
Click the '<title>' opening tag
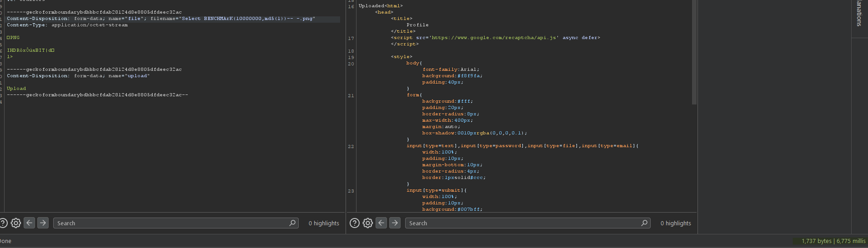click(401, 19)
